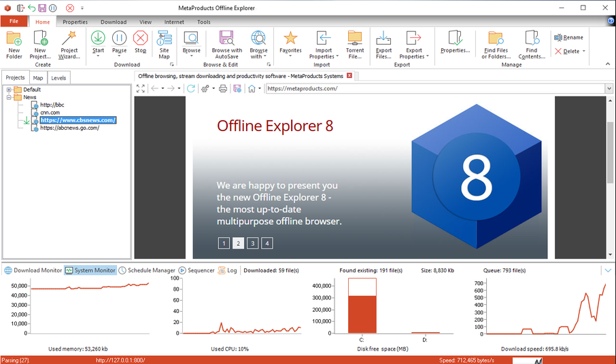Open Find Files or Folders
This screenshot has width=616, height=364.
[496, 39]
